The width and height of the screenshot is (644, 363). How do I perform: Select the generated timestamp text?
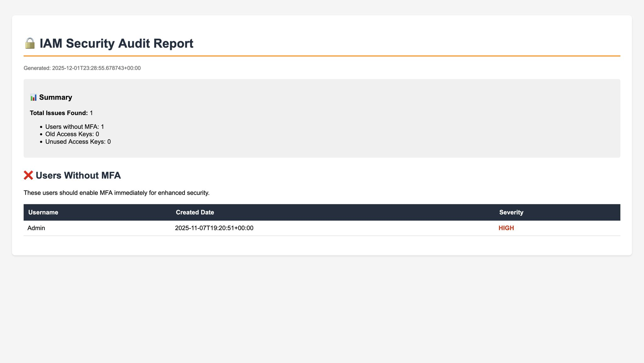pos(82,68)
